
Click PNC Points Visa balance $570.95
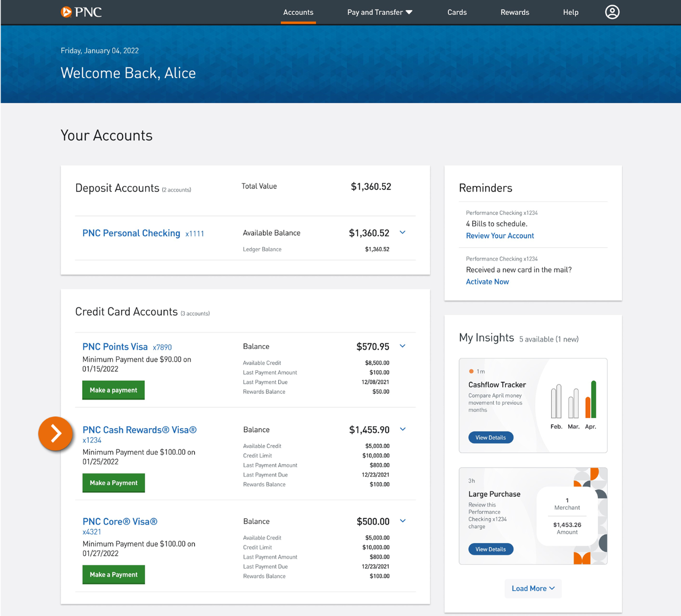point(373,347)
